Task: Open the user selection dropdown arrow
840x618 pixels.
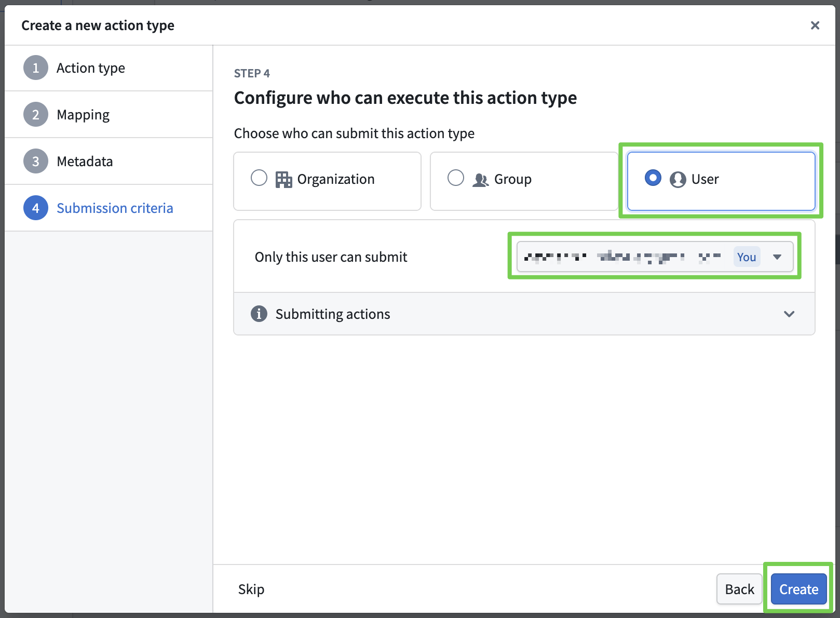Action: [777, 257]
